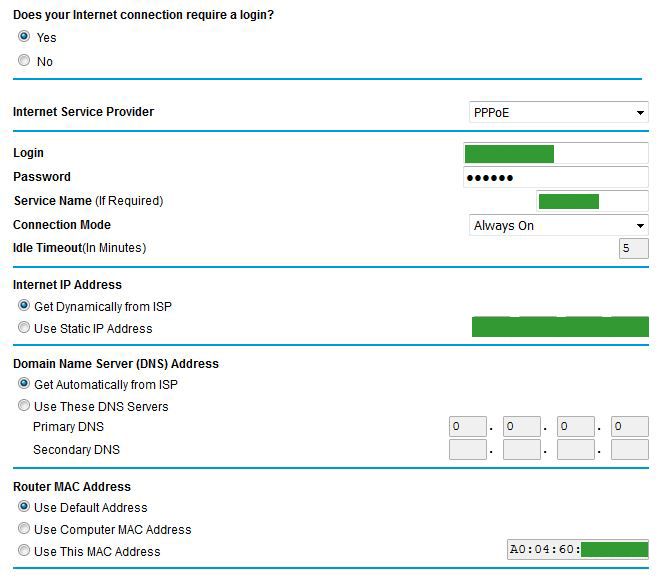Click the Service Name input field
Image resolution: width=662 pixels, height=581 pixels.
click(592, 202)
